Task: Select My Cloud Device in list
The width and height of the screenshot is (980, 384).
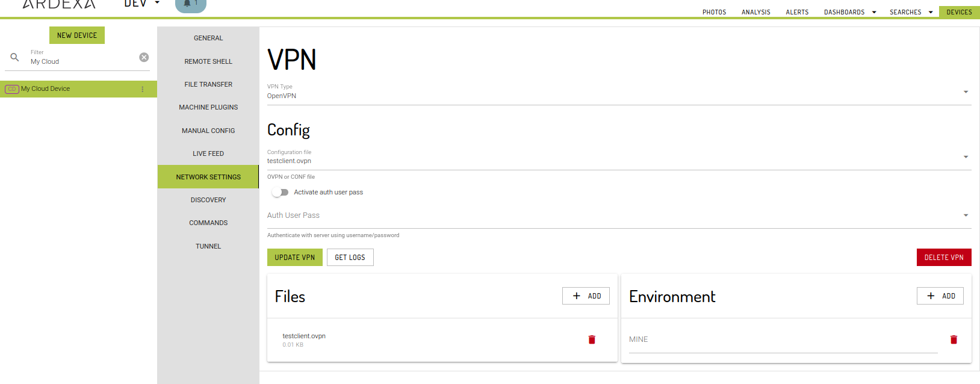Action: [x=78, y=89]
